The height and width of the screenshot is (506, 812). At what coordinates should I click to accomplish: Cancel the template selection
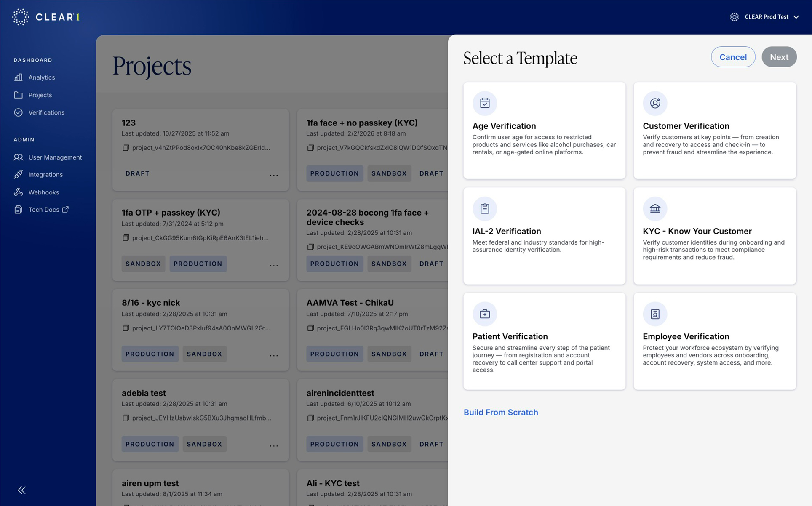click(x=733, y=57)
